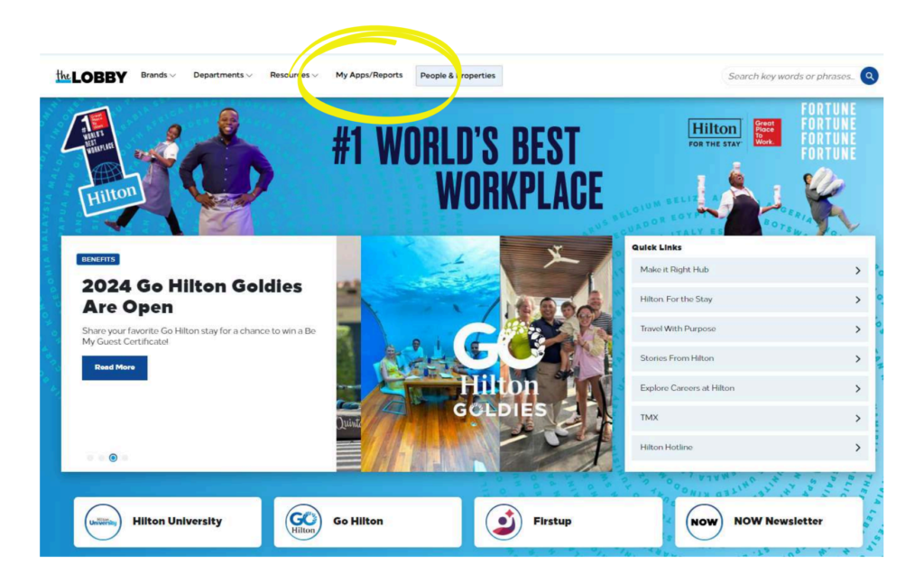This screenshot has height=583, width=924.
Task: Open the Go Hilton circular icon
Action: [303, 522]
